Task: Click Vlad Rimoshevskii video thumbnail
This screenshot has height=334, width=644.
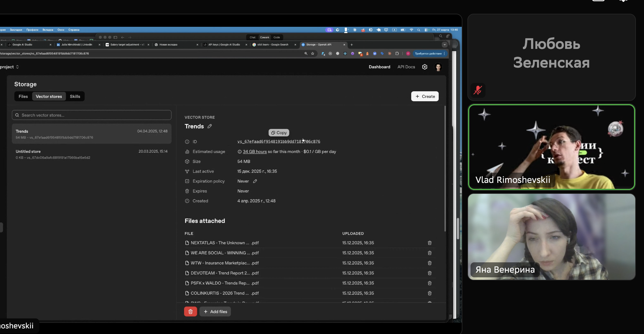Action: coord(552,147)
